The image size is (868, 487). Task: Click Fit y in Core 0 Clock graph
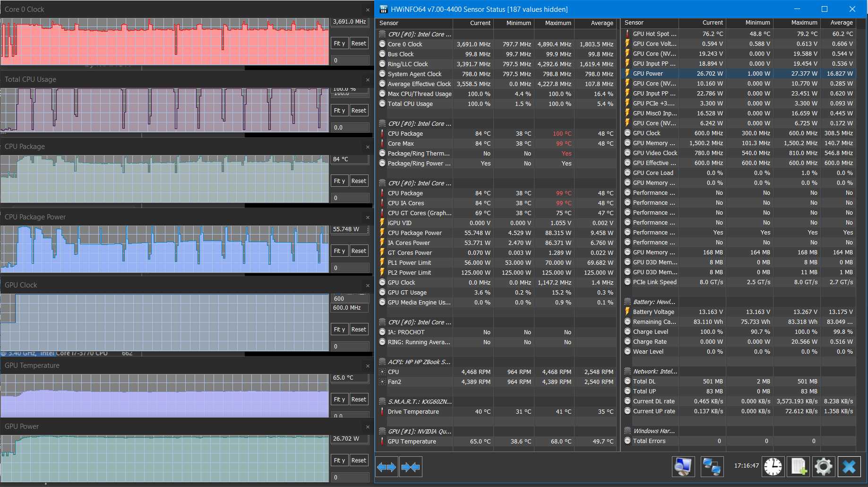pos(339,43)
